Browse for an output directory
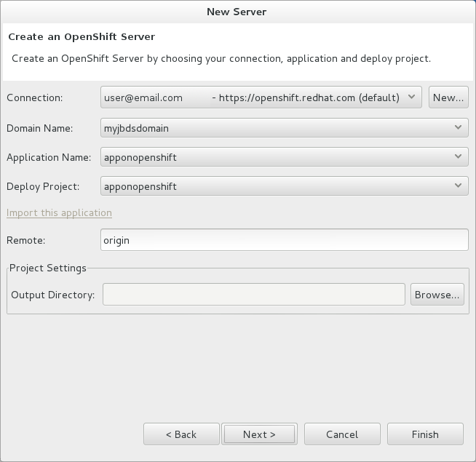The width and height of the screenshot is (476, 462). click(x=437, y=295)
